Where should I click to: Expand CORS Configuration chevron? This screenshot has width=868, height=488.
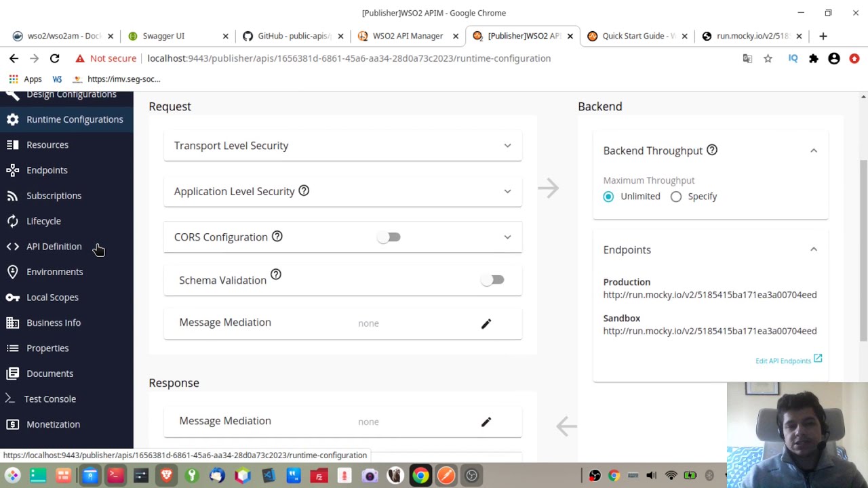507,237
